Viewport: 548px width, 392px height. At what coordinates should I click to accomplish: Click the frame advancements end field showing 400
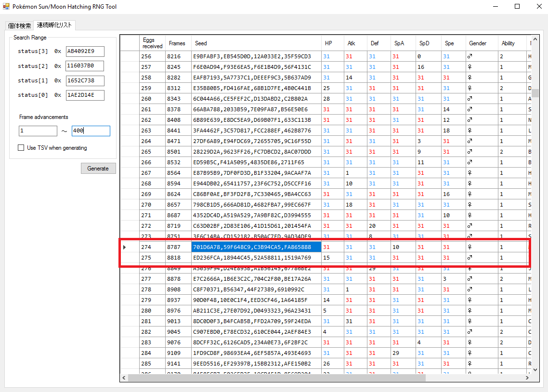(91, 131)
